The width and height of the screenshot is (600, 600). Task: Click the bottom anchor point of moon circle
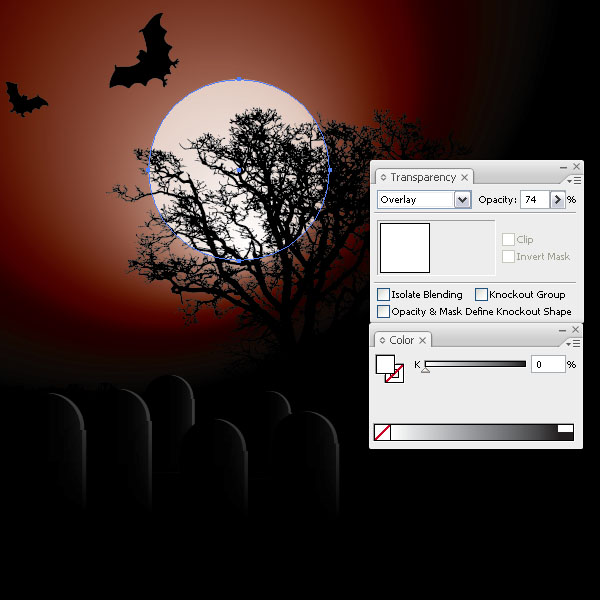(x=239, y=261)
